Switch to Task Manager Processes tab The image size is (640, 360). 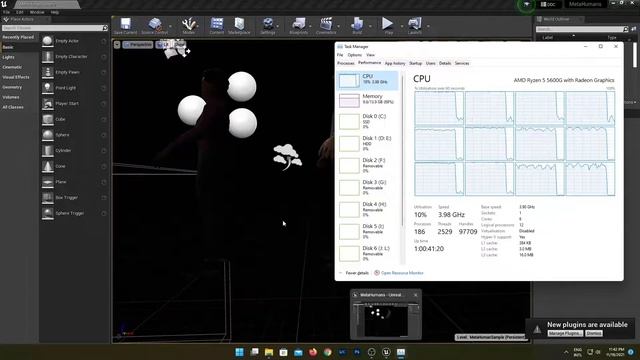(346, 63)
